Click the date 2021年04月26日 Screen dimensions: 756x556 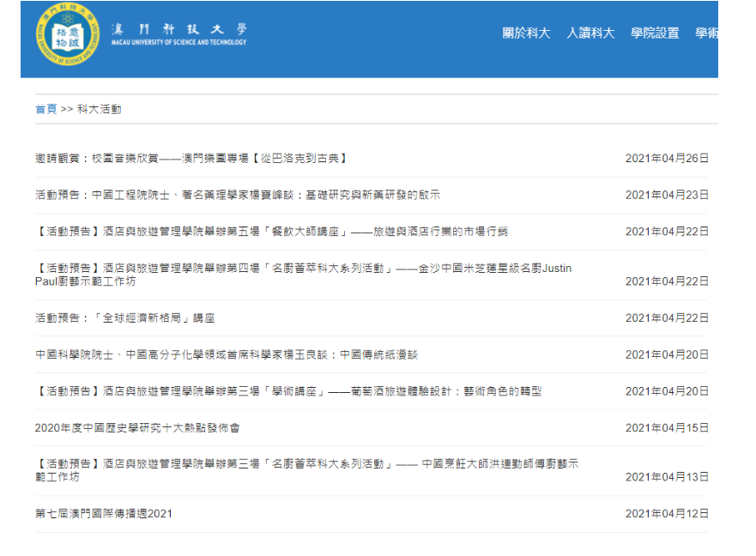[667, 158]
